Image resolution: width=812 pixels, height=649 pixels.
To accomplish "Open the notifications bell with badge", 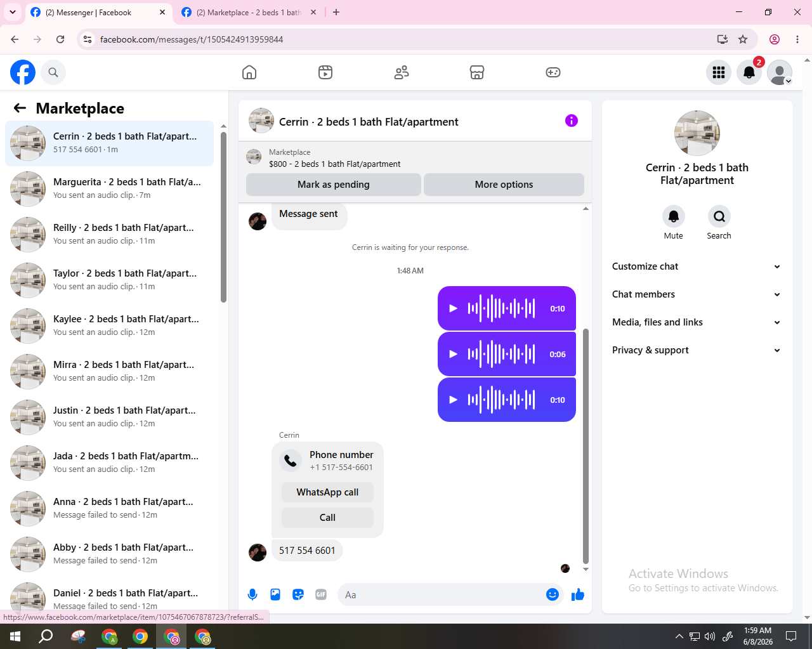I will (749, 72).
